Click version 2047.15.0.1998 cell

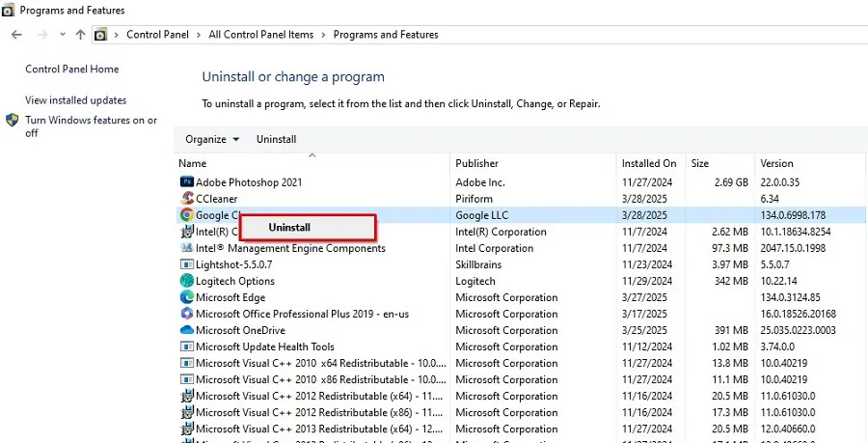pyautogui.click(x=794, y=248)
